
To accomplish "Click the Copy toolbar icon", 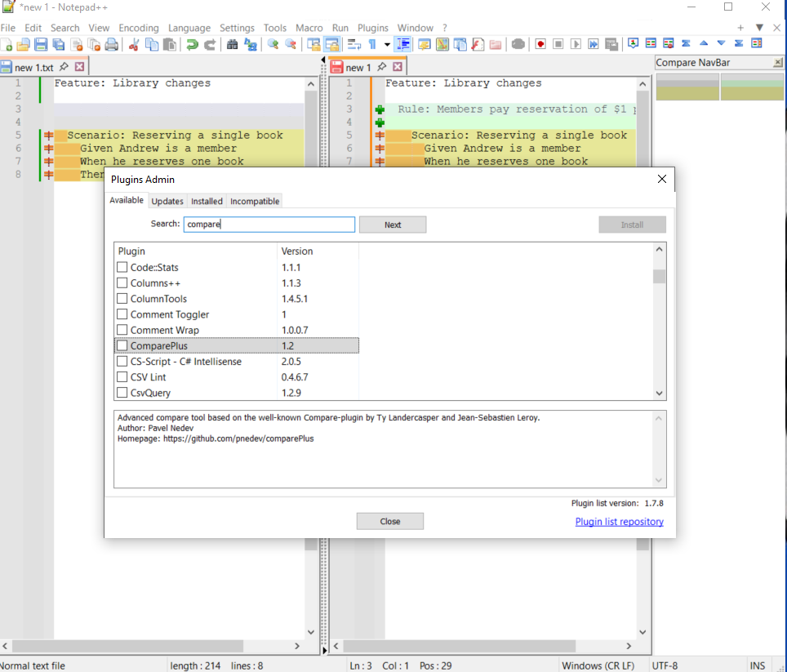I will pos(152,44).
